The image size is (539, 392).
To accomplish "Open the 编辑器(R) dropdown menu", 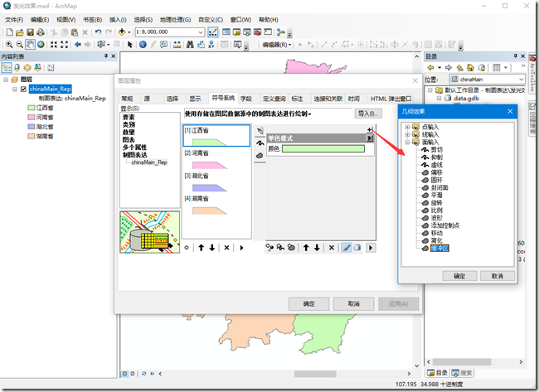I will pyautogui.click(x=276, y=45).
